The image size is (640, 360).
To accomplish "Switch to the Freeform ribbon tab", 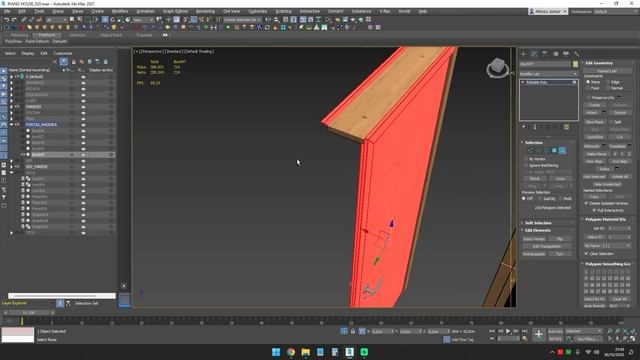I will pyautogui.click(x=47, y=35).
